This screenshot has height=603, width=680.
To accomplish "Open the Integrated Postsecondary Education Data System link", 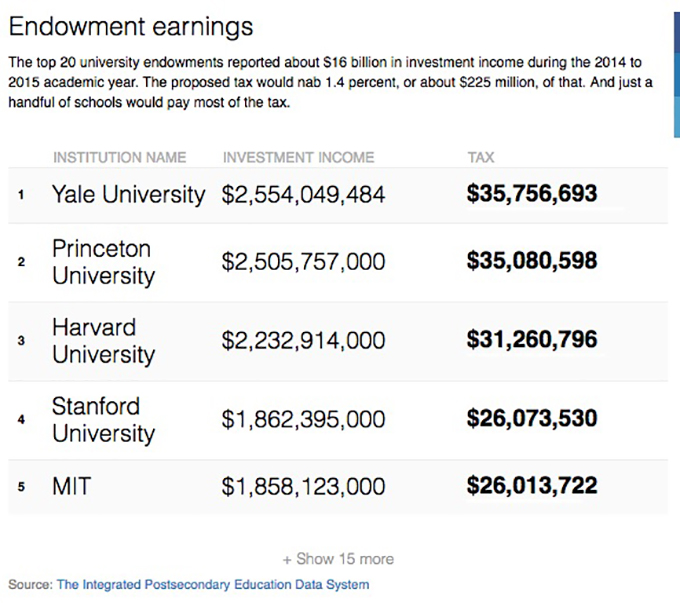I will tap(212, 584).
